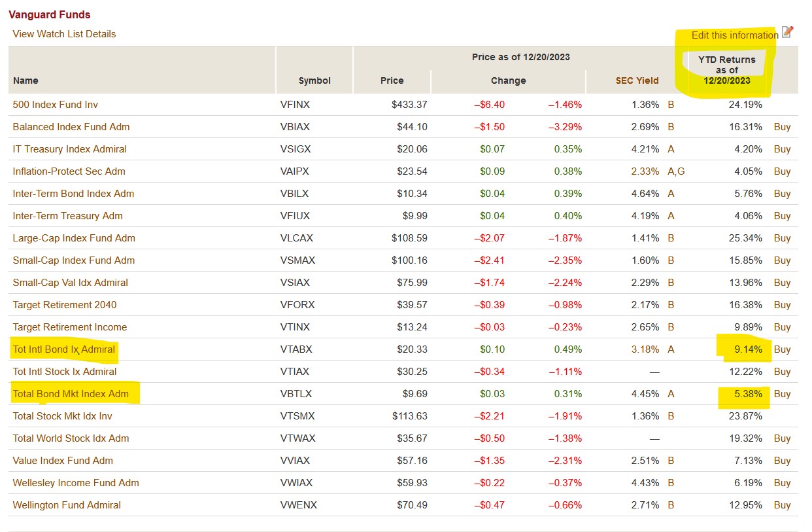Open Small-Cap Index Fund Adm
The image size is (812, 532).
click(74, 260)
